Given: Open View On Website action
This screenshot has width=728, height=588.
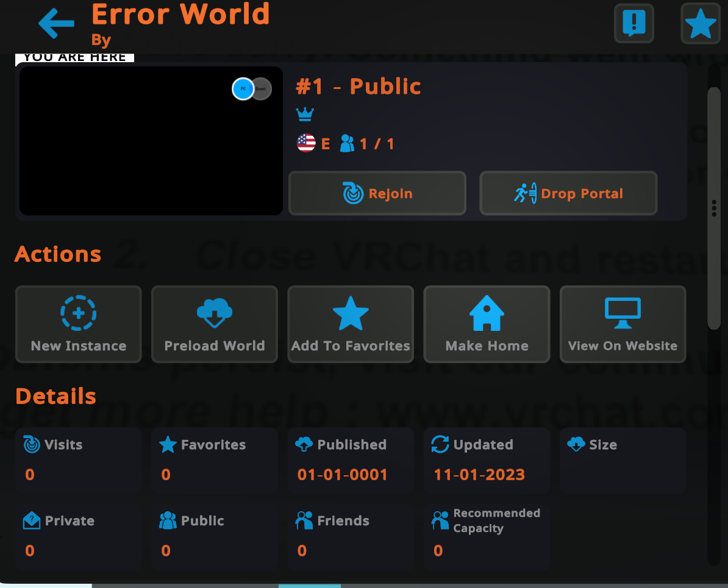Looking at the screenshot, I should coord(623,324).
